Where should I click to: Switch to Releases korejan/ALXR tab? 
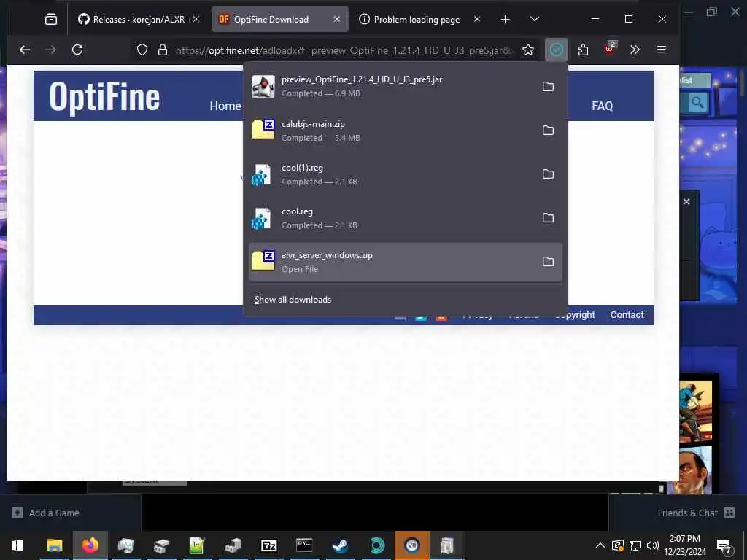pyautogui.click(x=133, y=20)
